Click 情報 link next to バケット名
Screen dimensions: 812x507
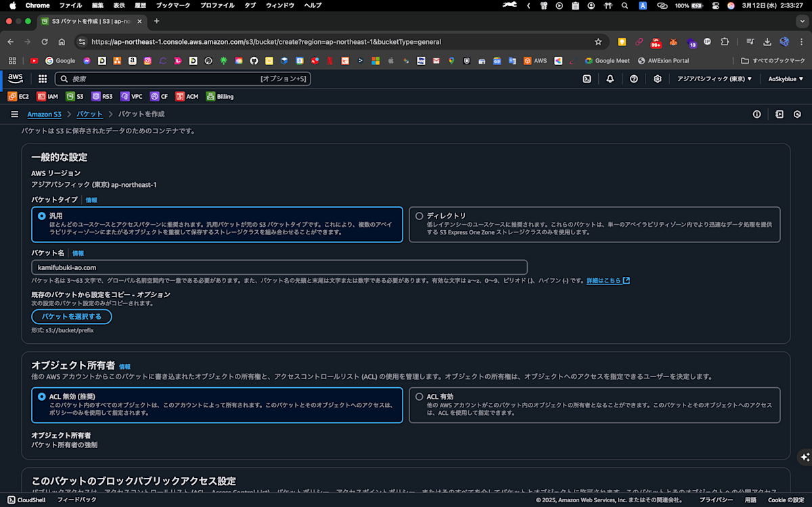coord(78,253)
